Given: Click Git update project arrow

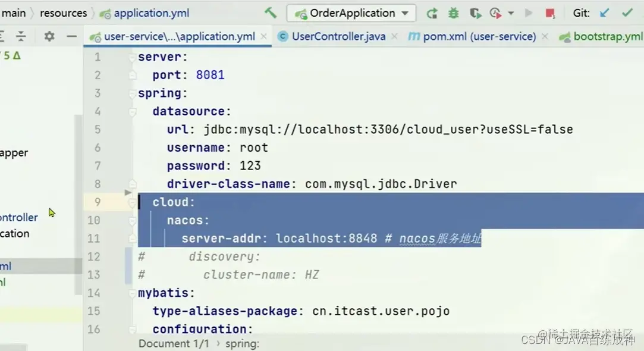Looking at the screenshot, I should point(604,13).
